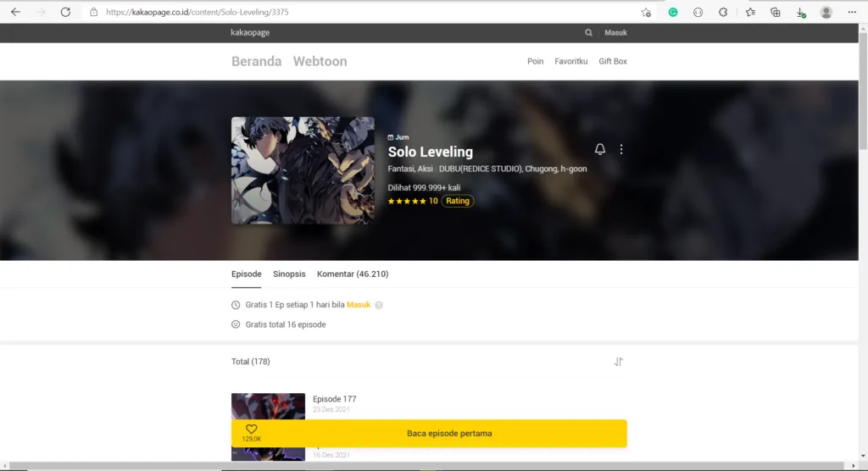The height and width of the screenshot is (471, 868).
Task: Open the Collections icon in toolbar
Action: 776,12
